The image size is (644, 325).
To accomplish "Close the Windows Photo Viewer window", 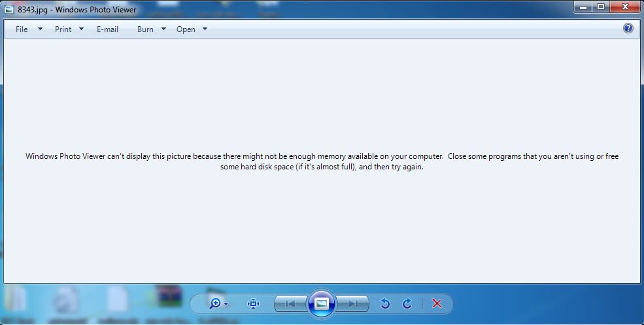I will click(x=626, y=7).
